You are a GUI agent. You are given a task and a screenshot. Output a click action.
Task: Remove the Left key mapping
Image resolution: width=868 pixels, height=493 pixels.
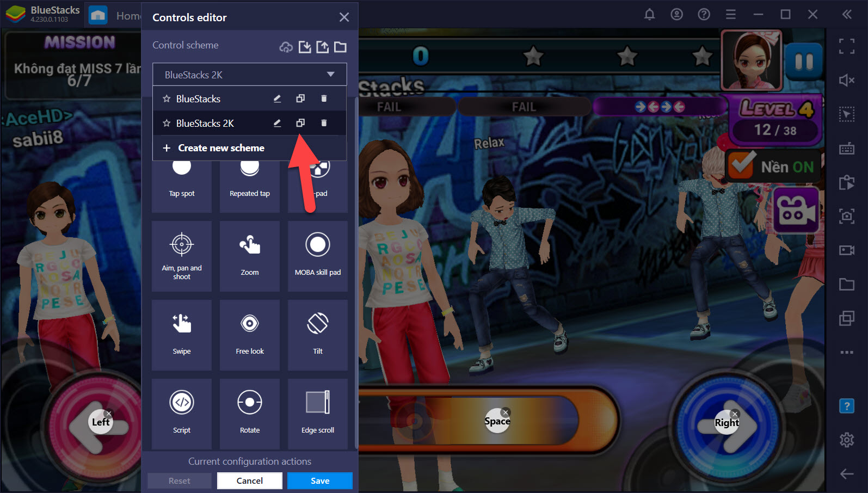pyautogui.click(x=109, y=414)
